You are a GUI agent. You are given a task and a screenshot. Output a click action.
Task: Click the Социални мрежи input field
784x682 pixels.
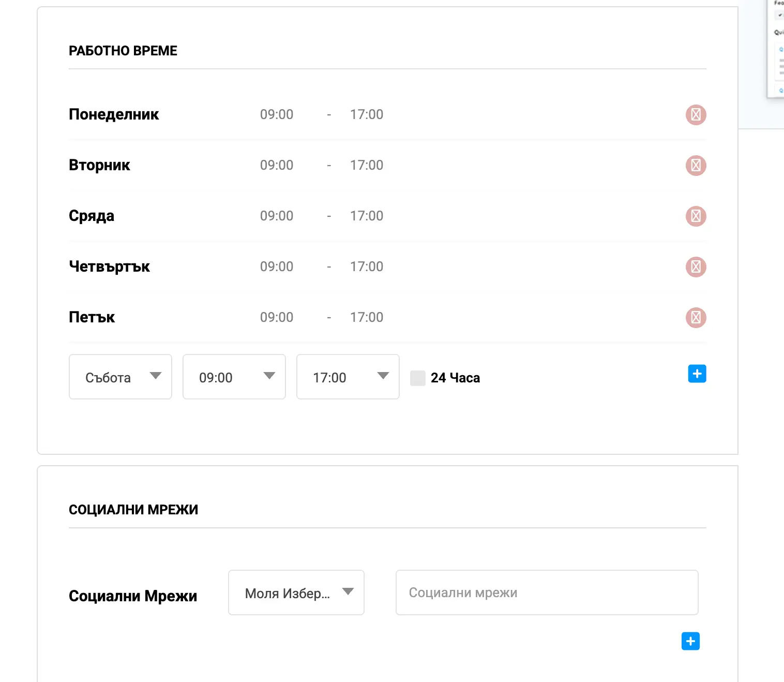click(547, 592)
